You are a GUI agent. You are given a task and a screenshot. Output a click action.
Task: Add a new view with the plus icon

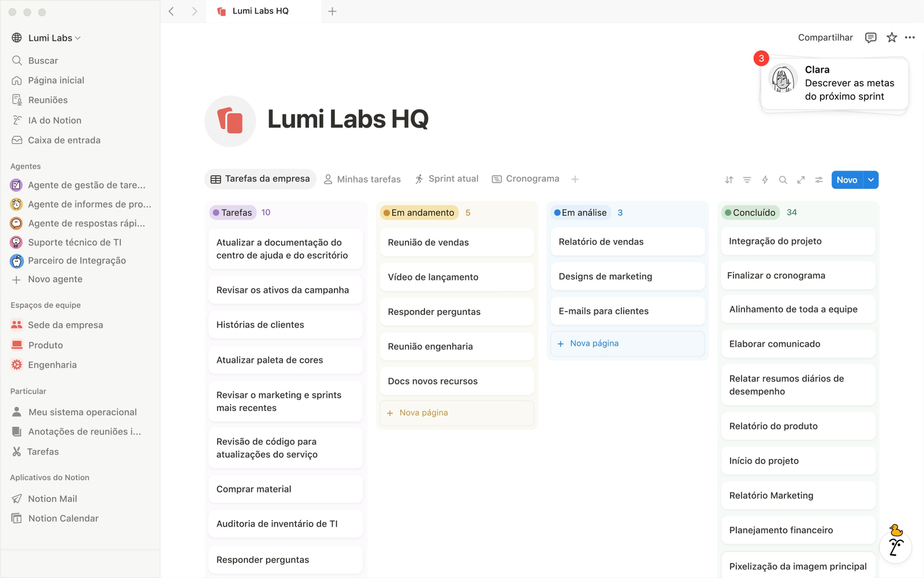tap(575, 179)
